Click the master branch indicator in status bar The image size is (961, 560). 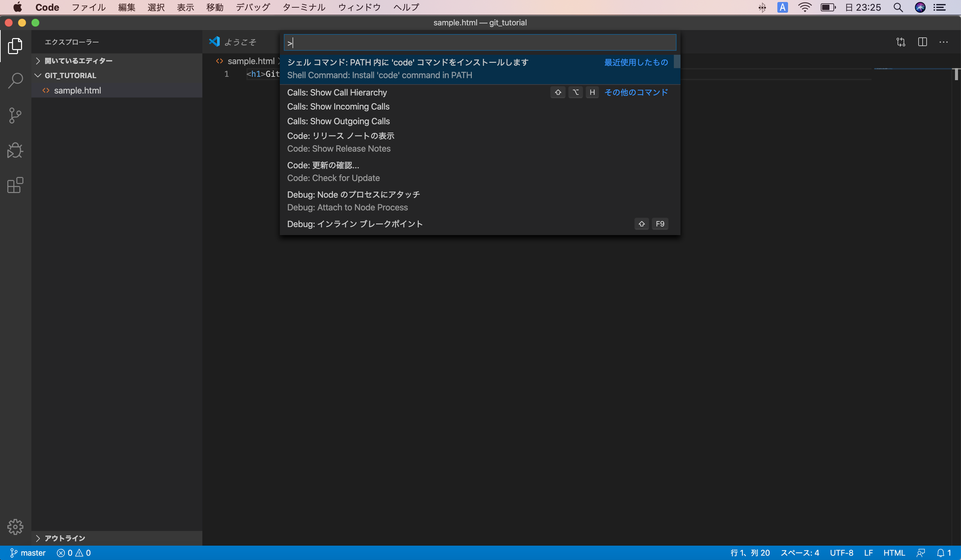27,553
